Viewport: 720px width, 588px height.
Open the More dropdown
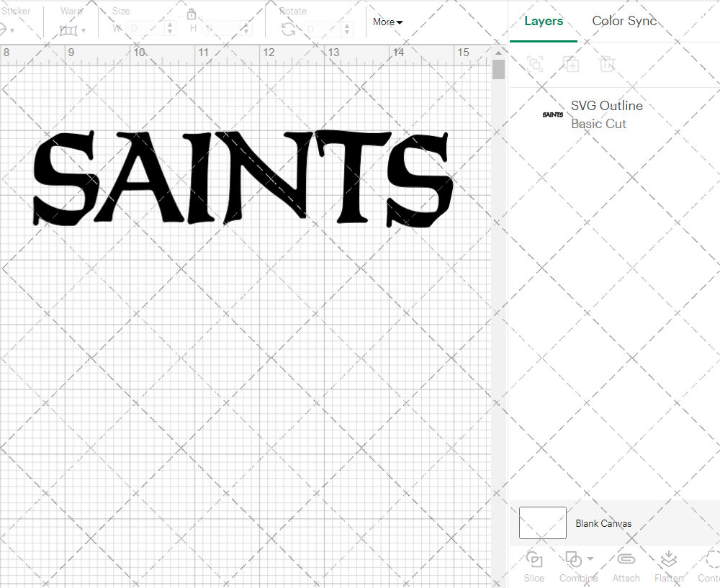click(387, 22)
